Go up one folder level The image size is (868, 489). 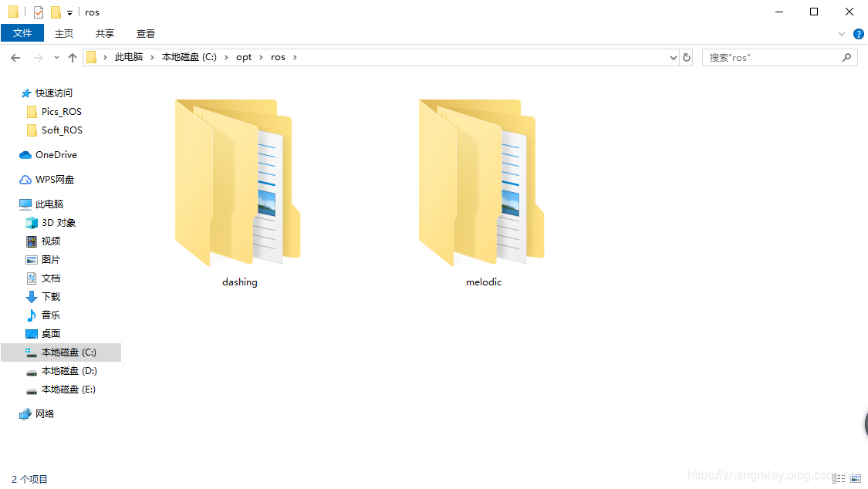coord(72,58)
